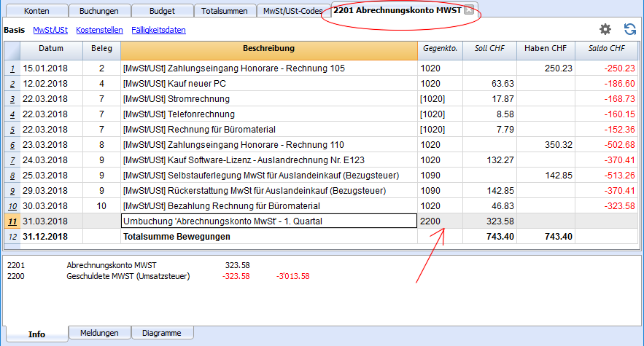
Task: Open the gear settings icon
Action: pos(605,30)
